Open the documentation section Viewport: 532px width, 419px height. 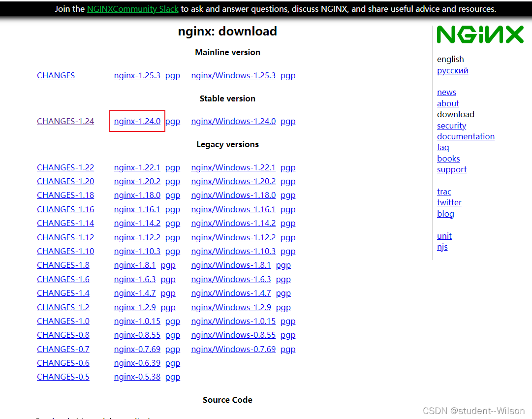pyautogui.click(x=466, y=136)
